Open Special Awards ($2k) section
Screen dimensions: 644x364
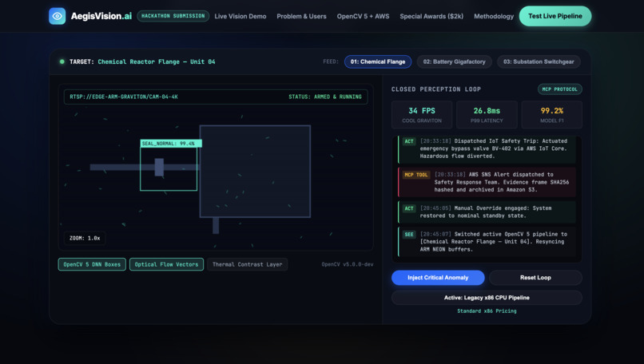click(431, 17)
